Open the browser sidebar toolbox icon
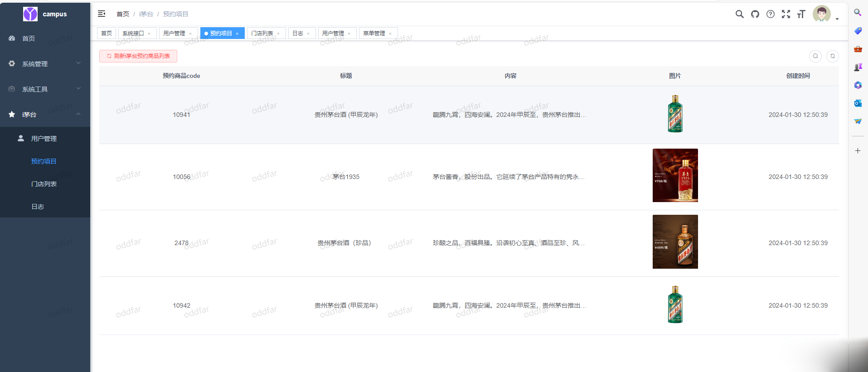 click(858, 49)
